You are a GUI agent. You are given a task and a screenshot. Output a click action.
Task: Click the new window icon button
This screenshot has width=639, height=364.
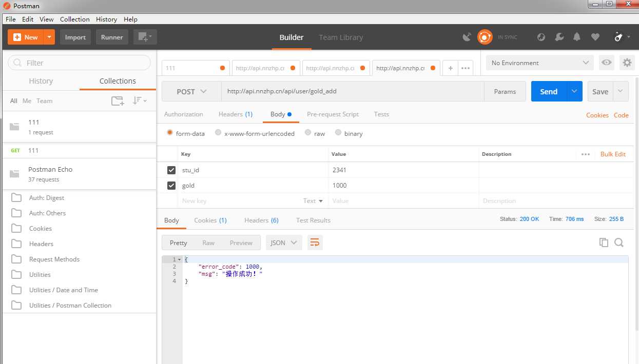pos(145,37)
